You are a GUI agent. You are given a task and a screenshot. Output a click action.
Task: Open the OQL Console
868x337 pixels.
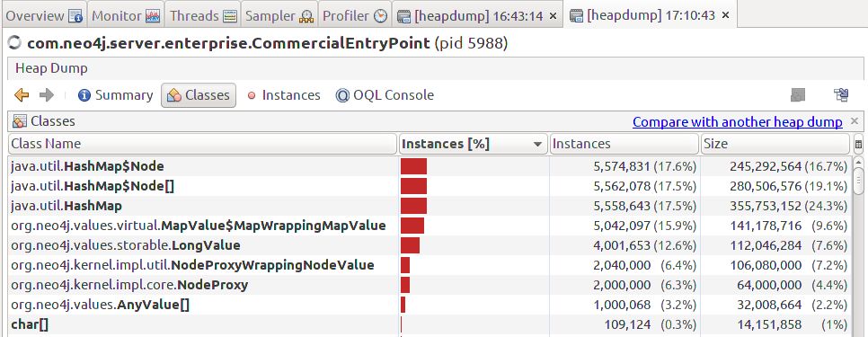385,95
